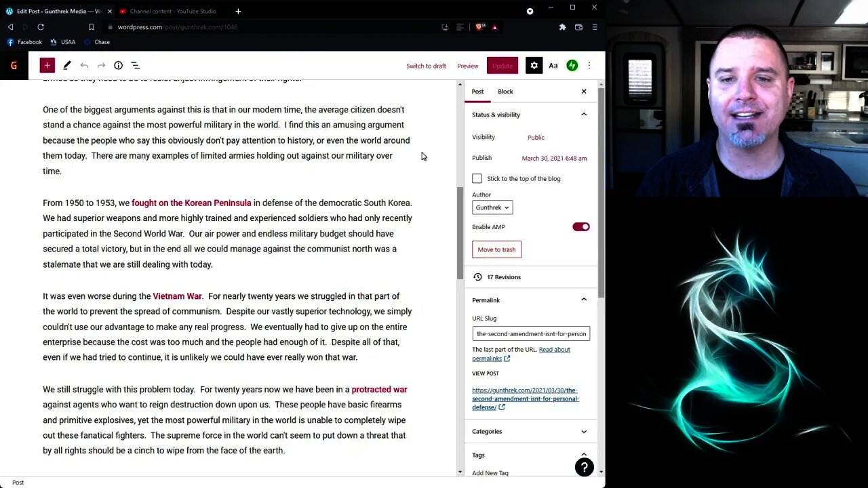Open the USAA bookmark
The height and width of the screenshot is (488, 868).
(x=63, y=42)
